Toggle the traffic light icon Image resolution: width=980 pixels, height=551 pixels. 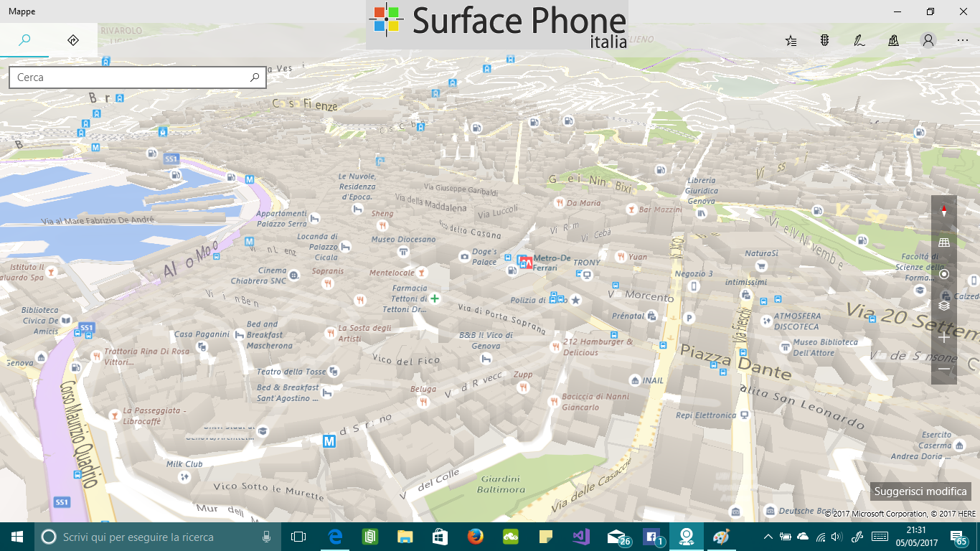point(825,41)
